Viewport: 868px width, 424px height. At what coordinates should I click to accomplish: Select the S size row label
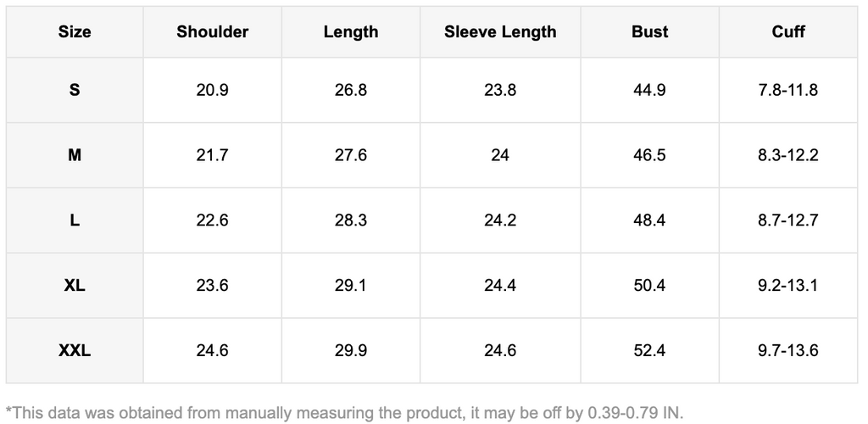click(75, 90)
